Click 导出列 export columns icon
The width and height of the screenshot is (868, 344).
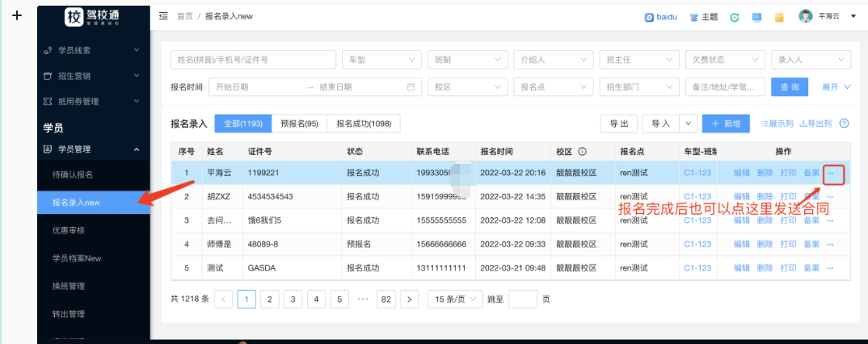(x=803, y=124)
